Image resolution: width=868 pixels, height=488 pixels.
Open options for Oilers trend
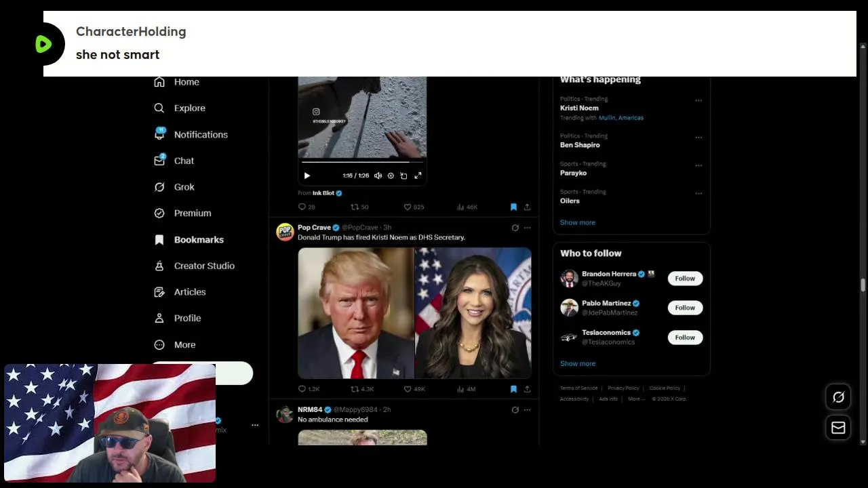(x=698, y=193)
